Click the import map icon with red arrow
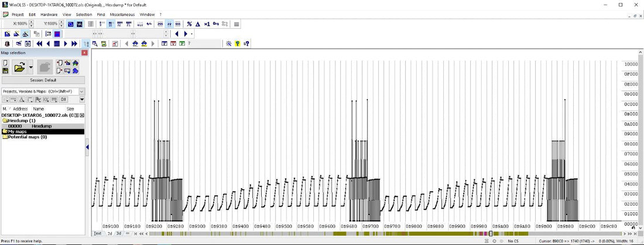The height and width of the screenshot is (245, 644). coord(59,63)
